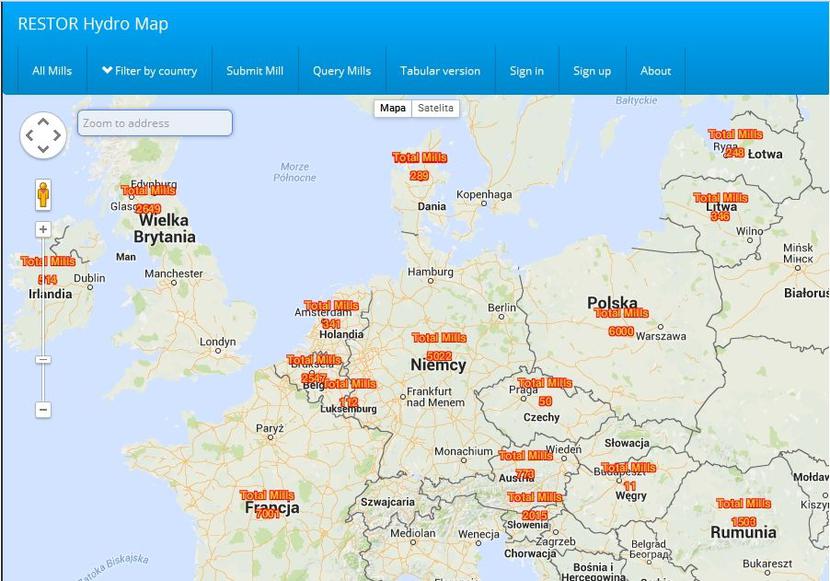Zoom in with the plus button
Viewport: 830px width, 581px height.
pyautogui.click(x=43, y=229)
